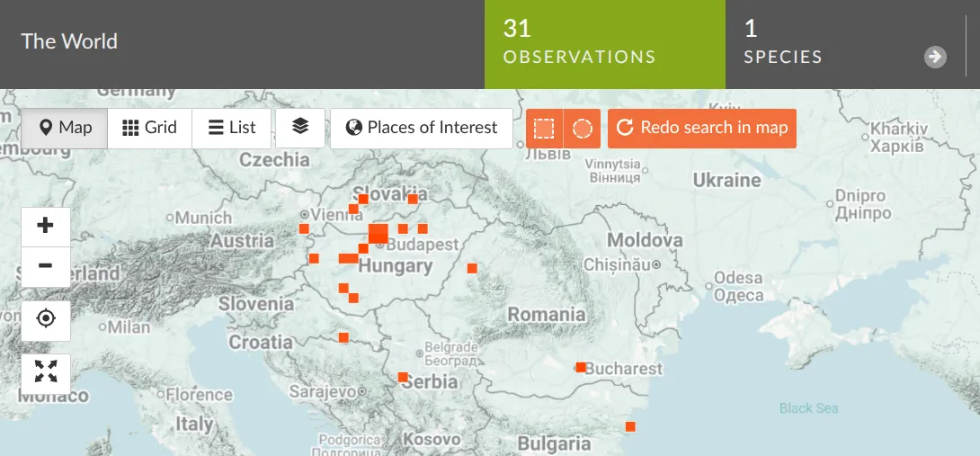This screenshot has width=980, height=456.
Task: Open Places of Interest
Action: click(422, 128)
